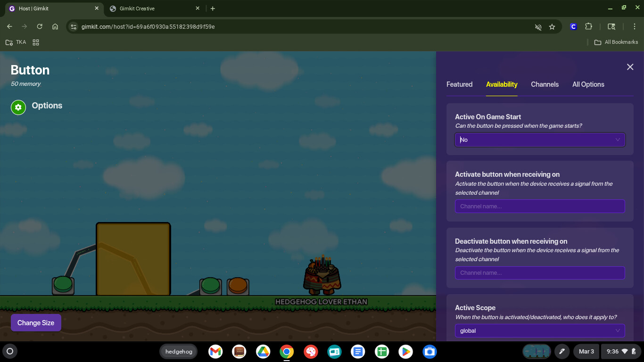Open Chrome three-dot menu
This screenshot has width=644, height=362.
click(635, 27)
